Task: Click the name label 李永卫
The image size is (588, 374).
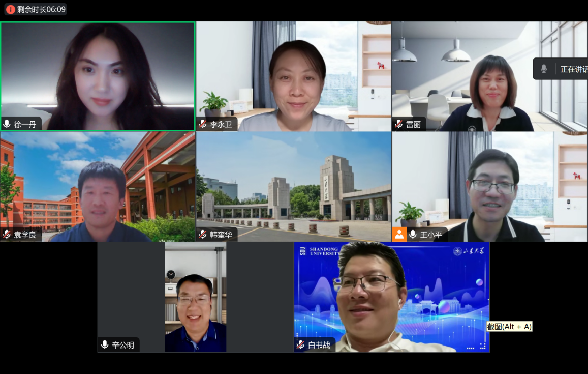Action: pos(221,124)
